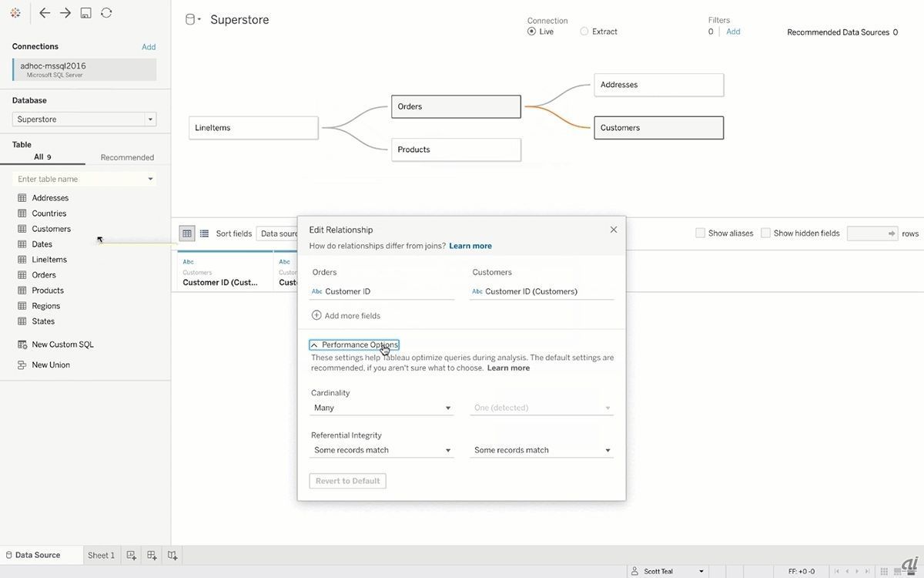Click the Countries table grid icon
This screenshot has width=924, height=578.
[x=22, y=213]
